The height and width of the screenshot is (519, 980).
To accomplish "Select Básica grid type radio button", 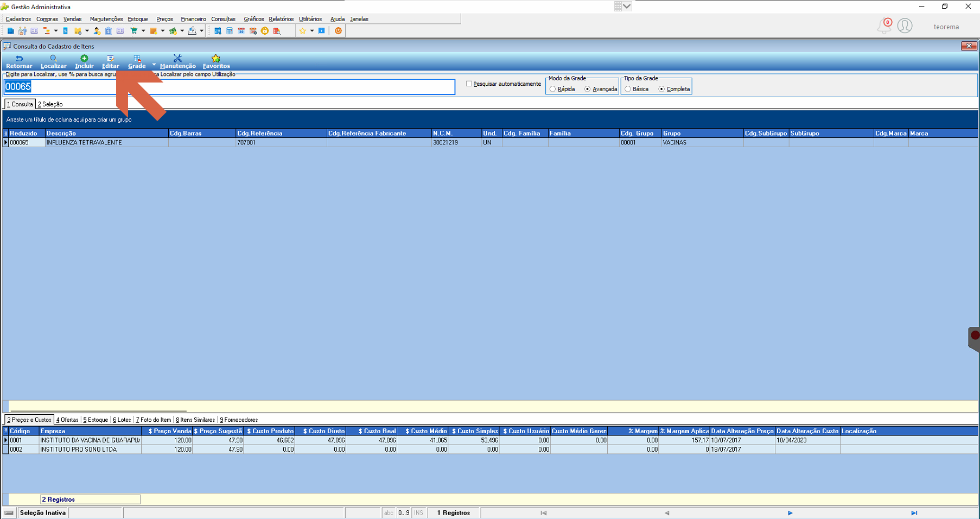I will [x=627, y=89].
